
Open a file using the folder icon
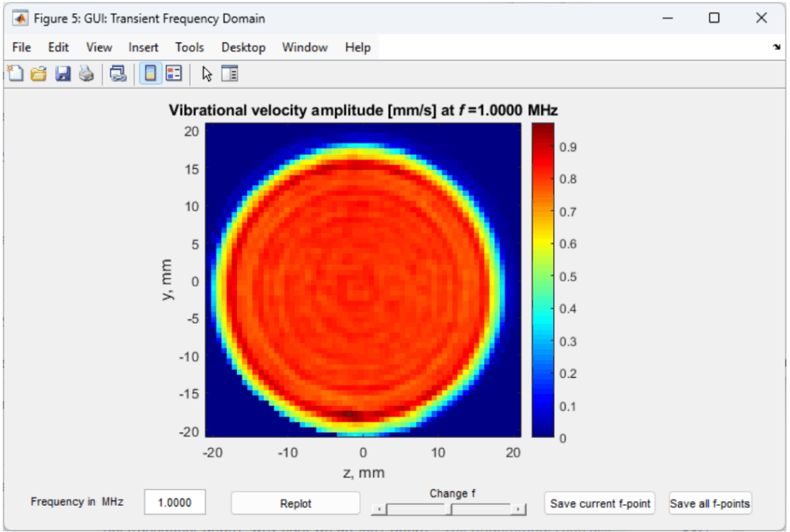click(x=39, y=74)
